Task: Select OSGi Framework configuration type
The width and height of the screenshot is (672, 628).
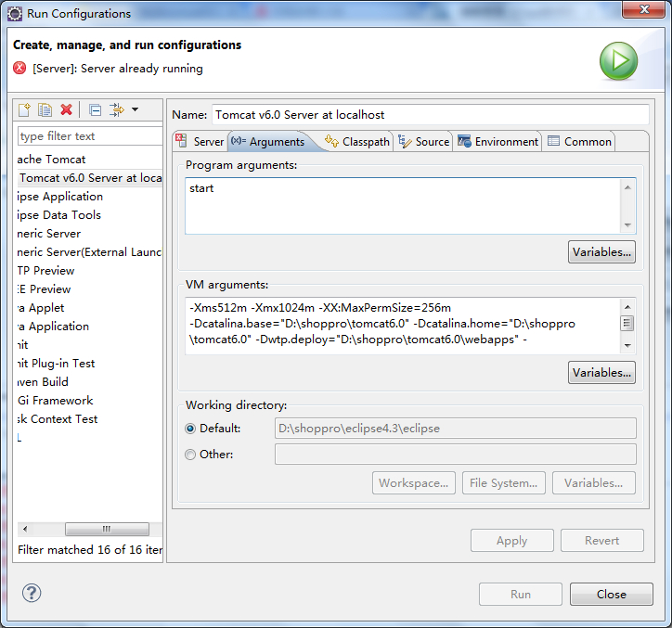Action: [x=56, y=401]
